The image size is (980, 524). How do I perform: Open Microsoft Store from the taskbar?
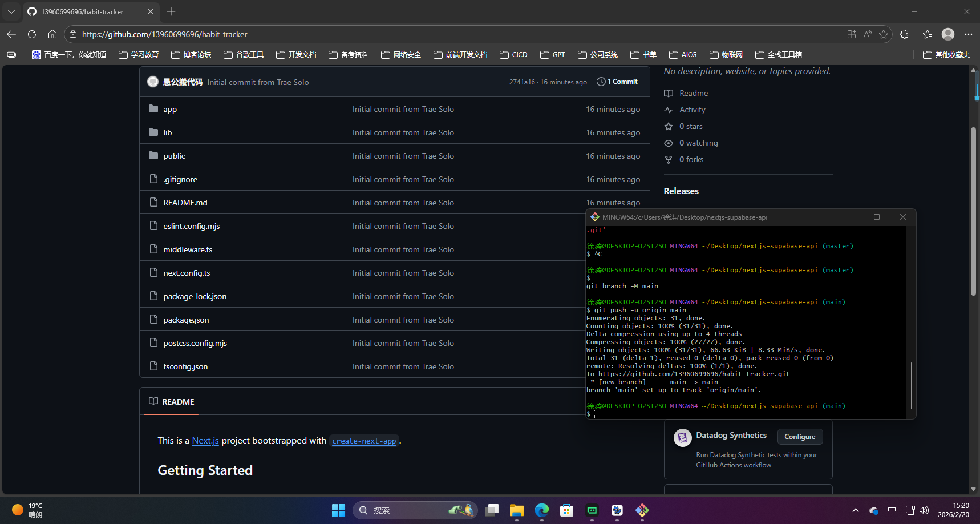(x=567, y=510)
